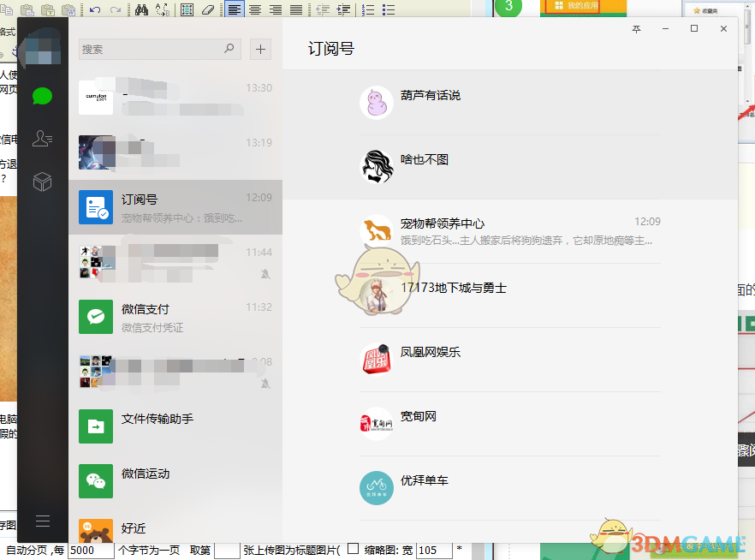Click the Find and Replace toolbar icon
755x560 pixels.
tap(164, 9)
